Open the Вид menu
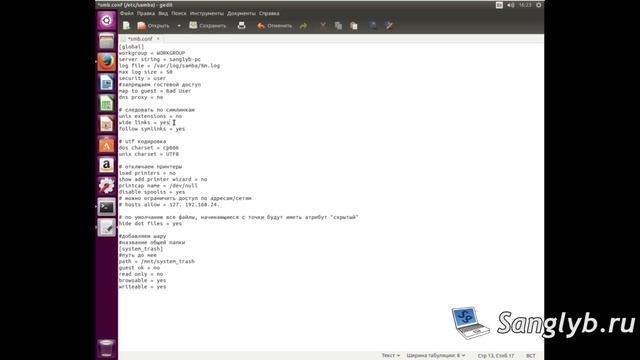640x360 pixels. [163, 13]
